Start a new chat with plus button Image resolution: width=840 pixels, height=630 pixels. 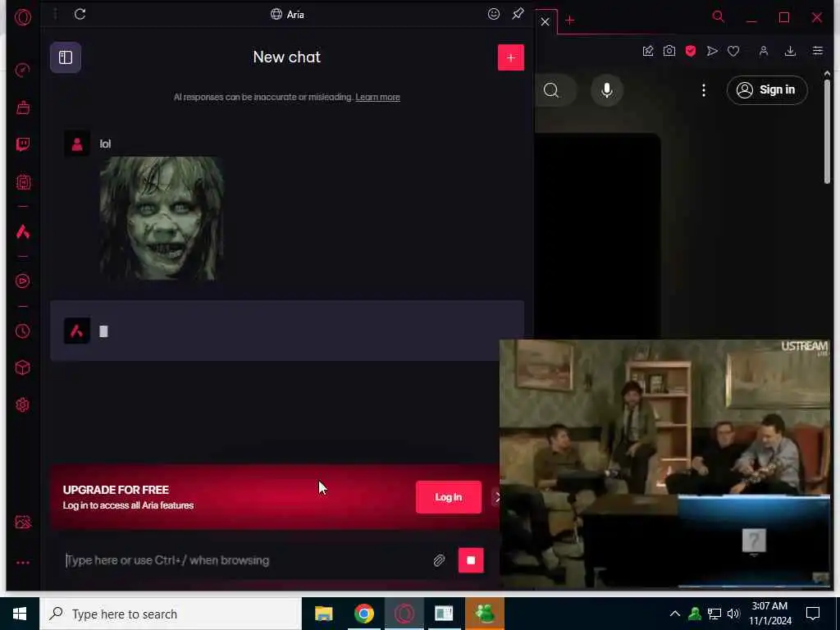510,57
